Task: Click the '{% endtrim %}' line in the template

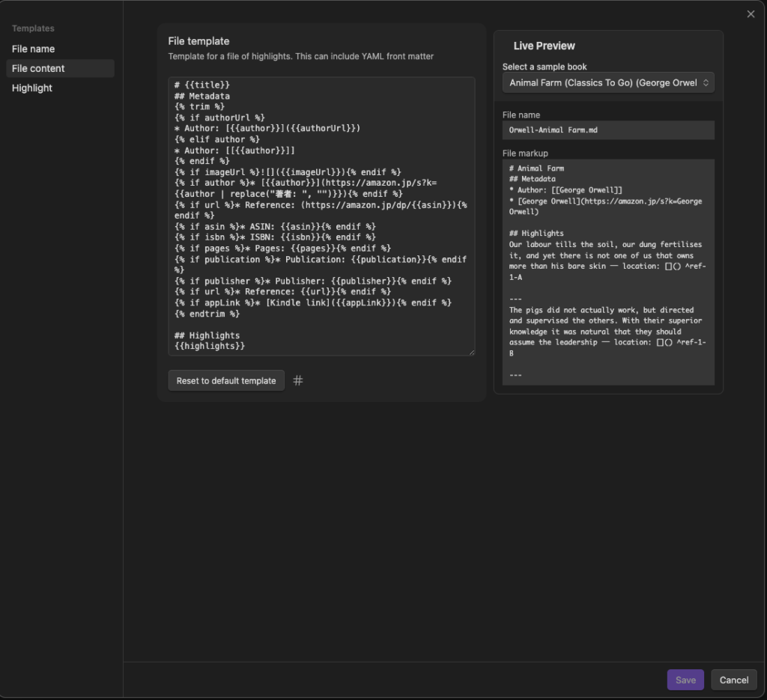Action: tap(207, 314)
